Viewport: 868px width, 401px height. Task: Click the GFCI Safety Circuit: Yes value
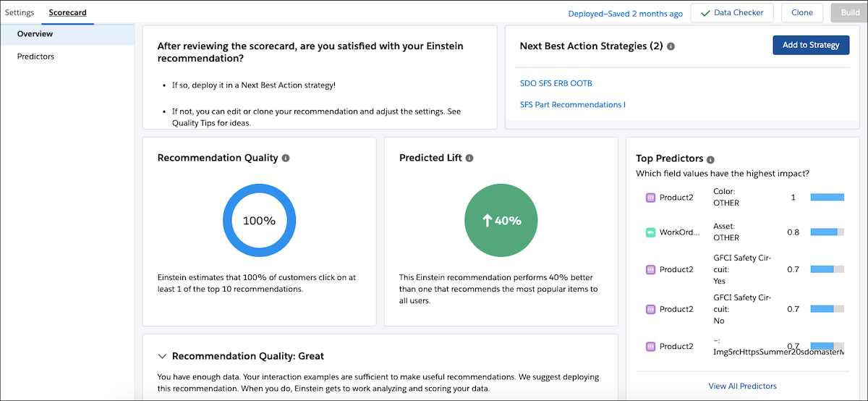[742, 269]
